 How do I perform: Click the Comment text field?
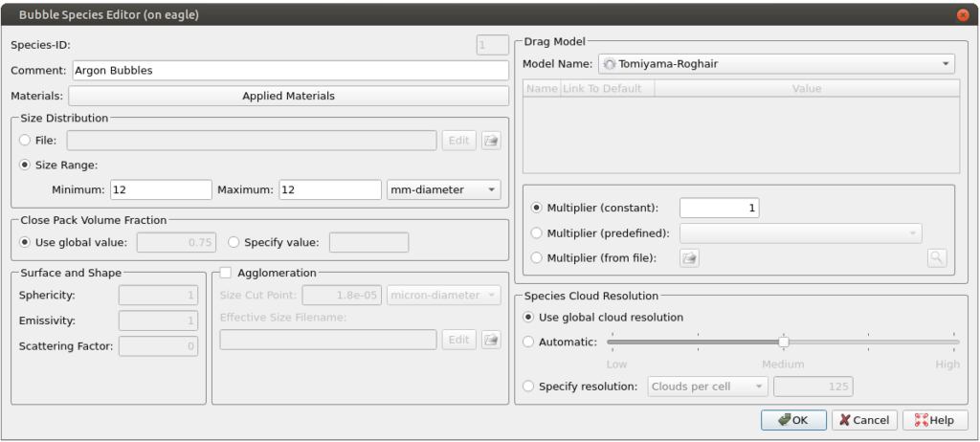tap(289, 71)
